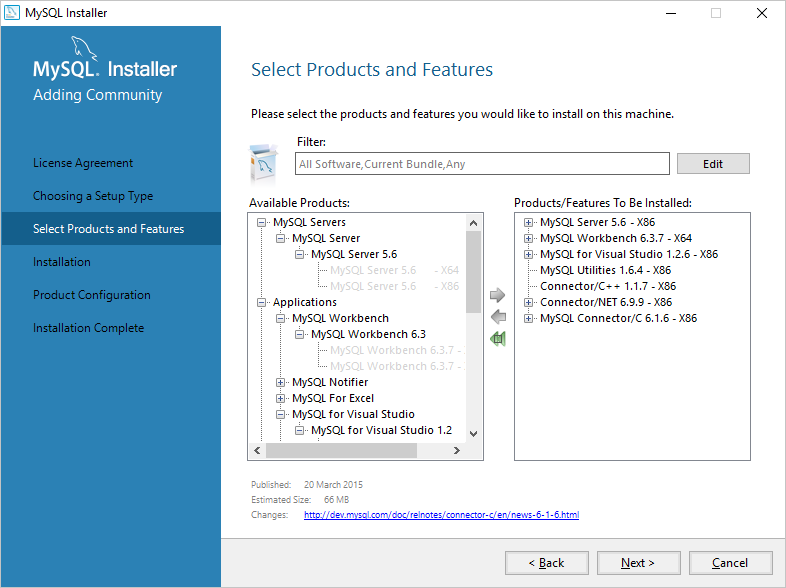The width and height of the screenshot is (786, 588).
Task: Expand MySQL for Visual Studio 1.2.6 features
Action: tap(528, 254)
